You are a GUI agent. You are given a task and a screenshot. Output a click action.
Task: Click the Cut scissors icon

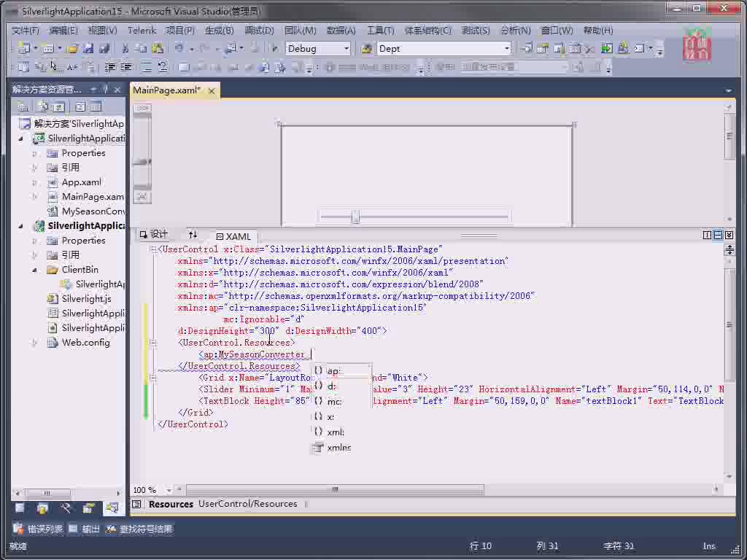coord(125,49)
